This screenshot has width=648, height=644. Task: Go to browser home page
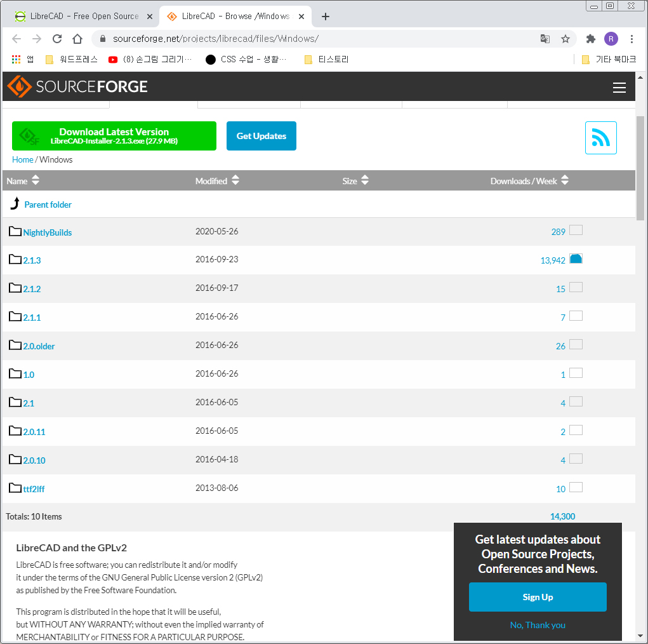(x=77, y=39)
